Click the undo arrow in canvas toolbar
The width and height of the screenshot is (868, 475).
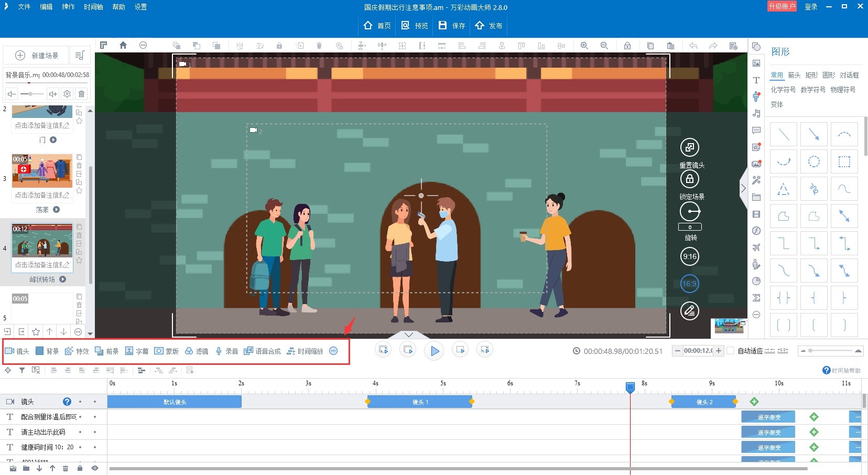[693, 46]
